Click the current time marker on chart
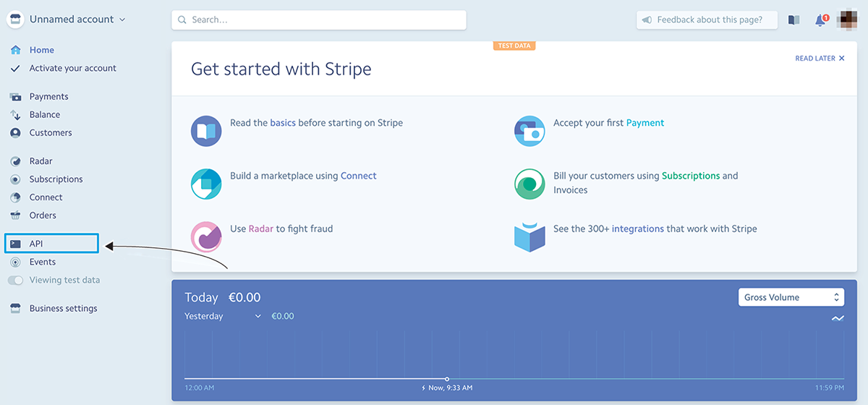The height and width of the screenshot is (405, 868). (x=447, y=379)
